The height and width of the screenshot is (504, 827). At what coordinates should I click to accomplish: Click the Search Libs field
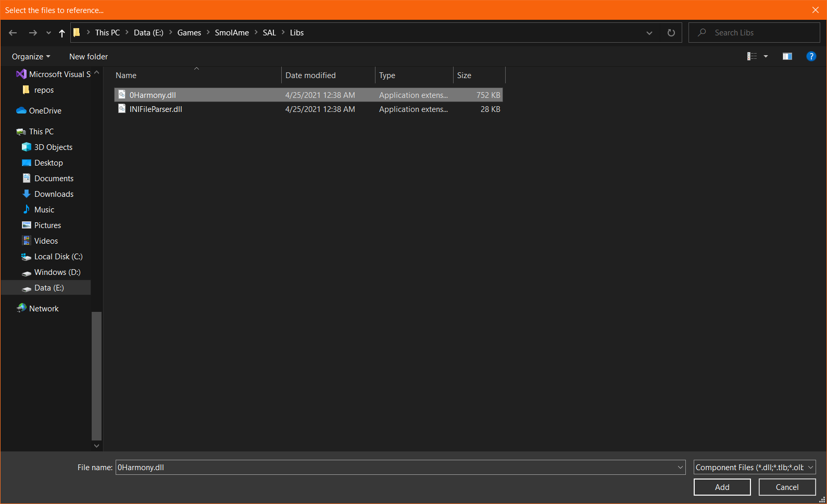pos(754,32)
